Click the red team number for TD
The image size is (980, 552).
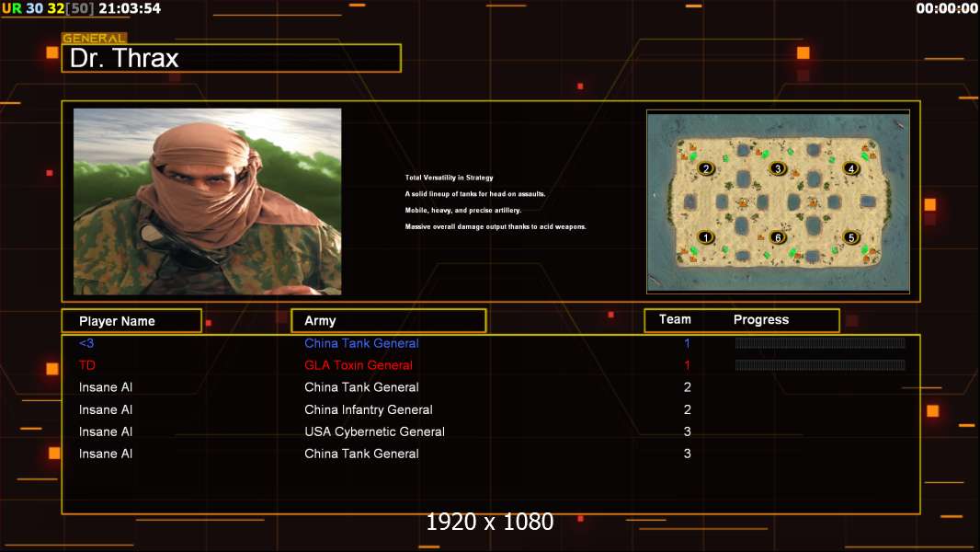[687, 365]
